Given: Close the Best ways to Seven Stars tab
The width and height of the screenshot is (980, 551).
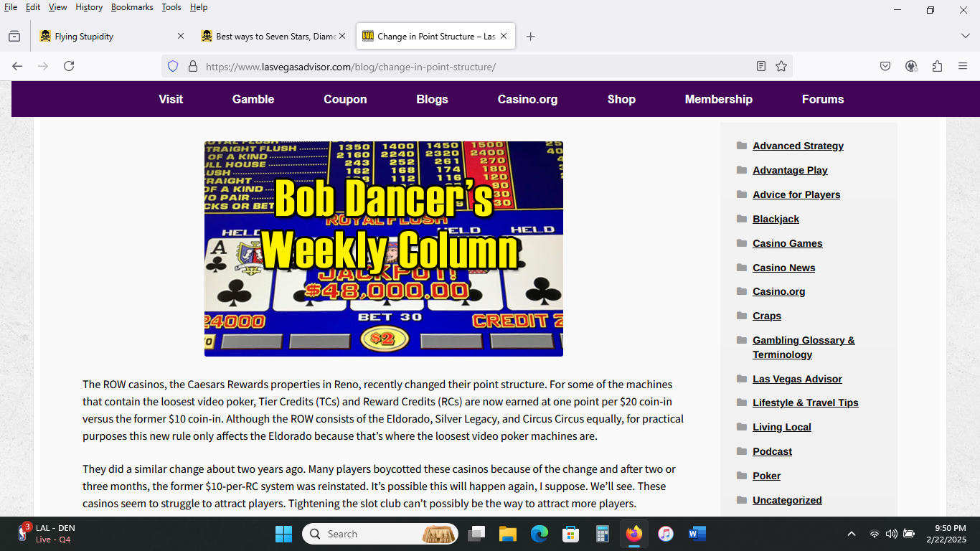Looking at the screenshot, I should click(342, 36).
